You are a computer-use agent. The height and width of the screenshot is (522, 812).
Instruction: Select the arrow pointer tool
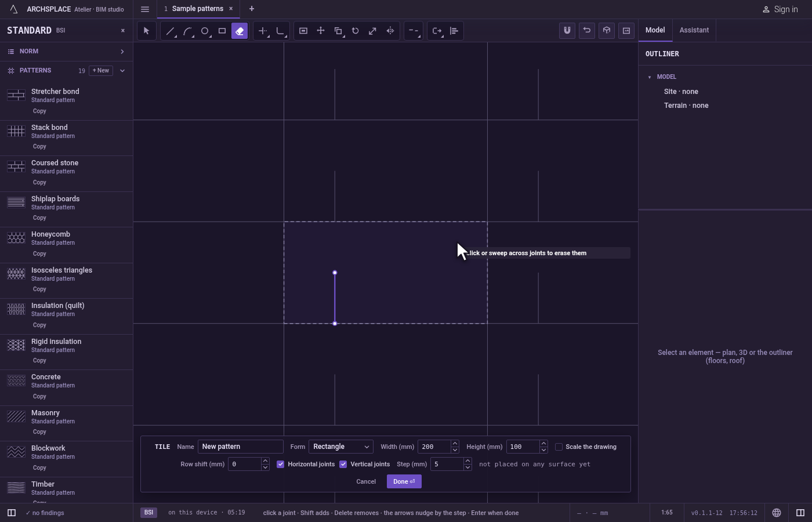[x=146, y=31]
